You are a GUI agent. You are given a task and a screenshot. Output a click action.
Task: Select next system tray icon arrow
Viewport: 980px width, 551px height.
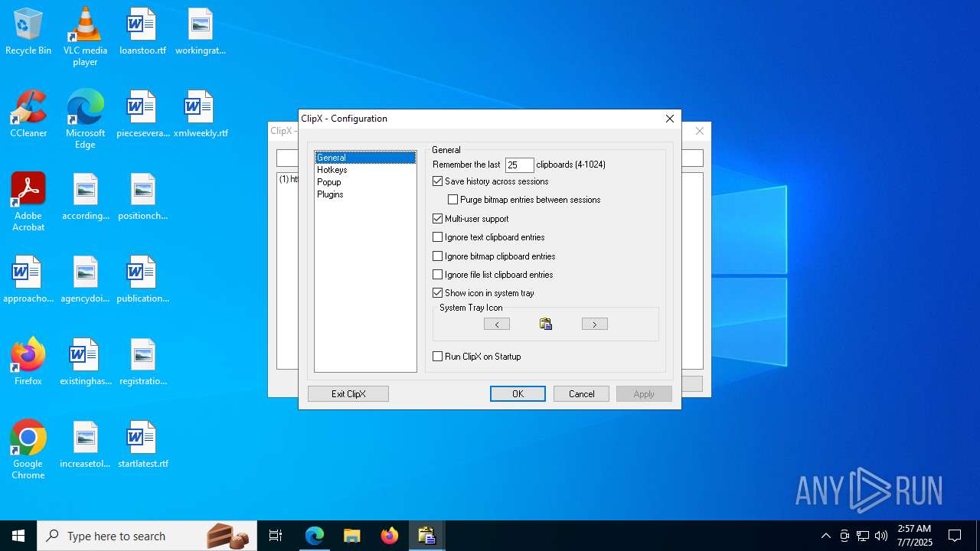click(595, 324)
